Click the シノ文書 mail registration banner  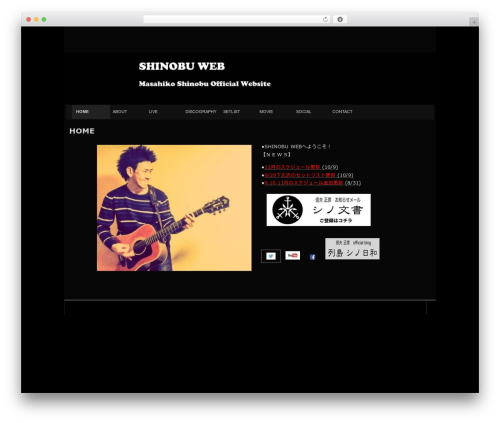(319, 210)
